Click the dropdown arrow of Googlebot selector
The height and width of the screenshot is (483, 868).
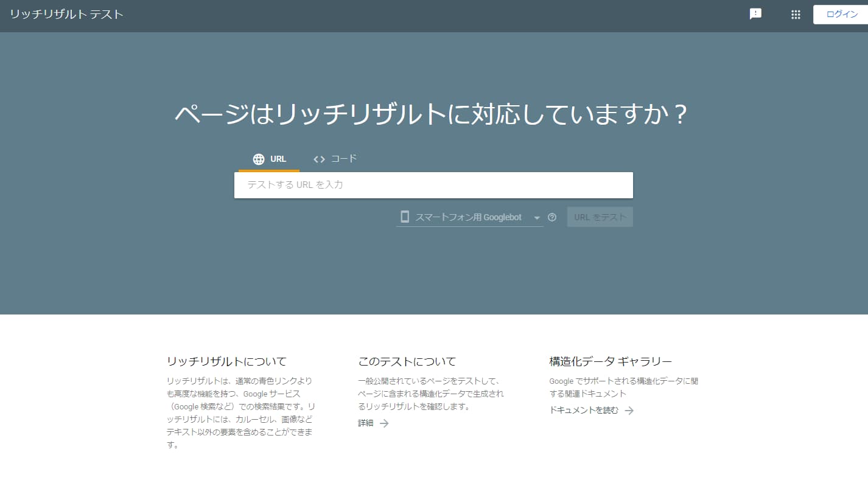[537, 218]
